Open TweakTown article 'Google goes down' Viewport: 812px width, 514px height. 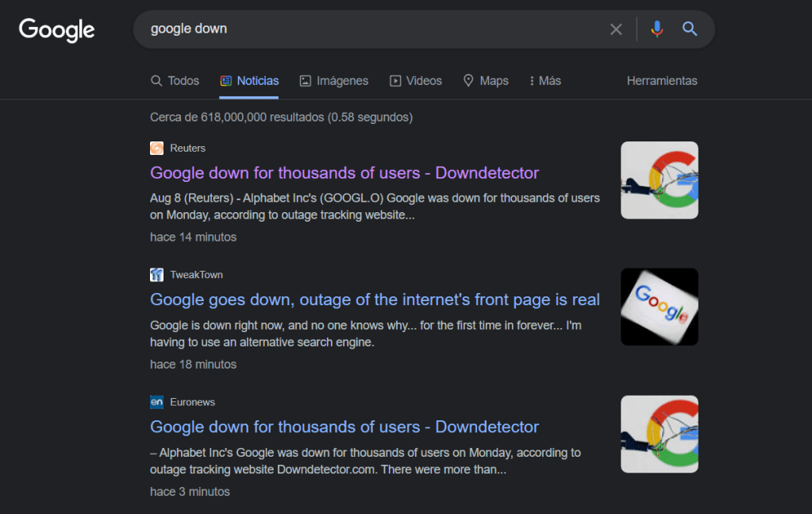point(375,300)
